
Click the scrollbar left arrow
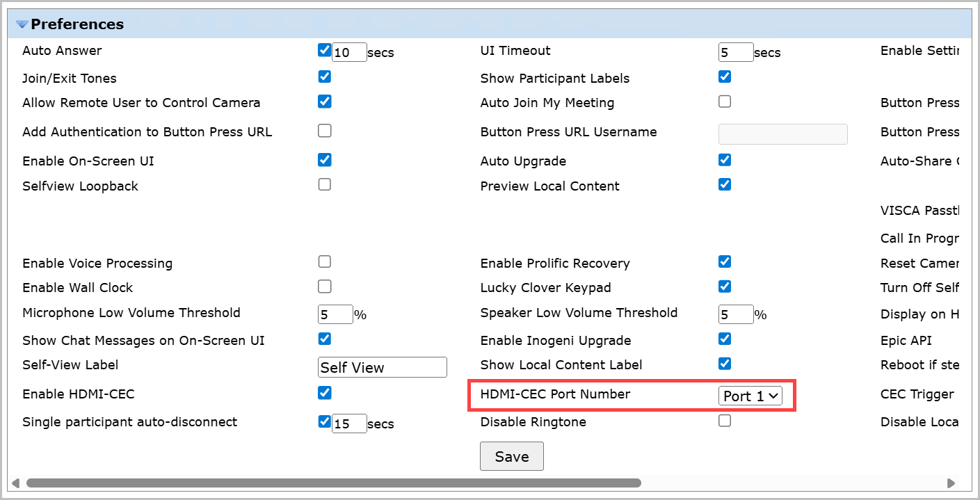[x=17, y=483]
